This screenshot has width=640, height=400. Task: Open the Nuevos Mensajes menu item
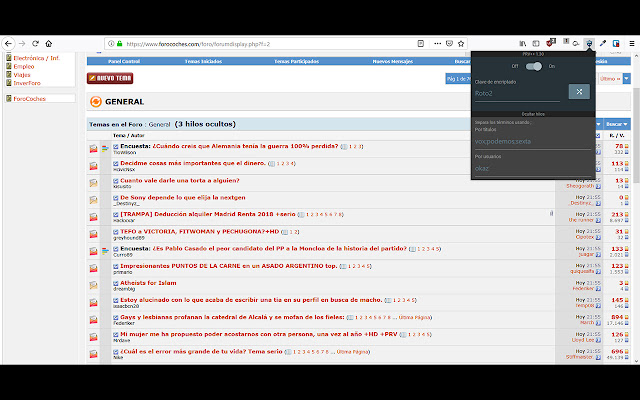click(393, 61)
